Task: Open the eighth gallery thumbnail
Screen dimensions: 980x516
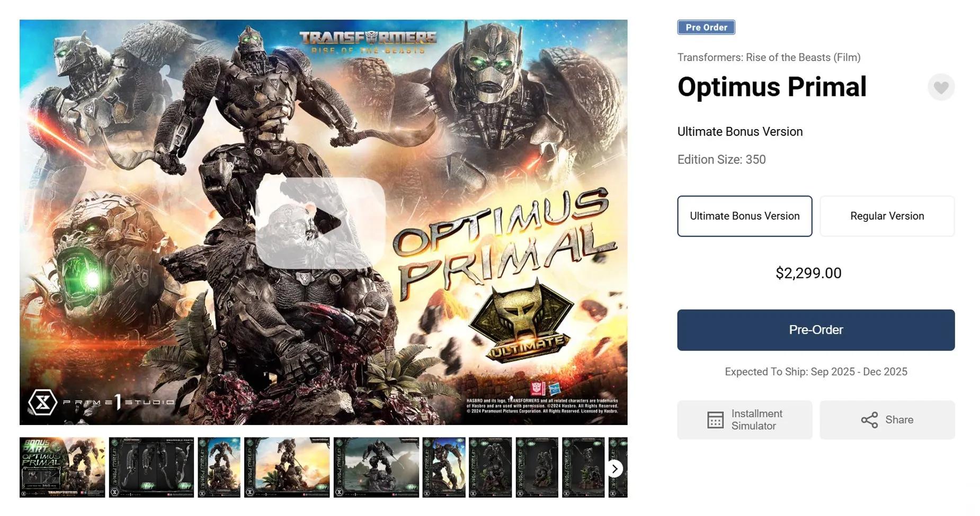Action: [x=537, y=467]
